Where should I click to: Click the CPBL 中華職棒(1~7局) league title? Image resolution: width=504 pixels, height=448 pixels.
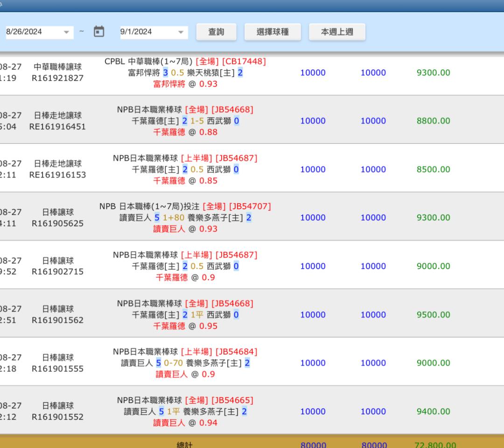[148, 62]
